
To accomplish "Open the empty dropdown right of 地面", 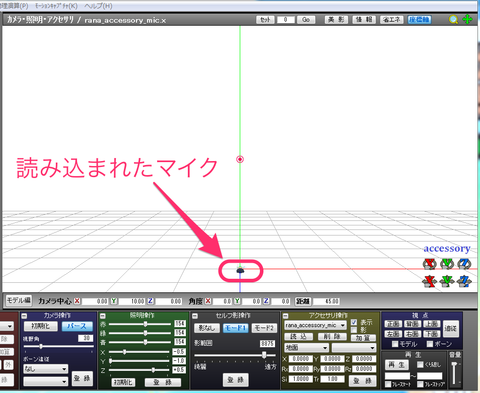I will (354, 348).
